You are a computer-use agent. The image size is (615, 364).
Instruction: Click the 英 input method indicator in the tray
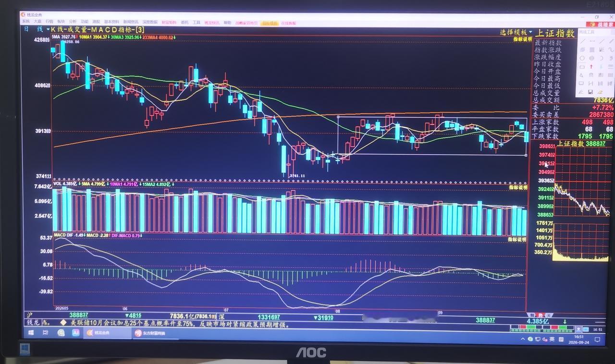pos(552,340)
